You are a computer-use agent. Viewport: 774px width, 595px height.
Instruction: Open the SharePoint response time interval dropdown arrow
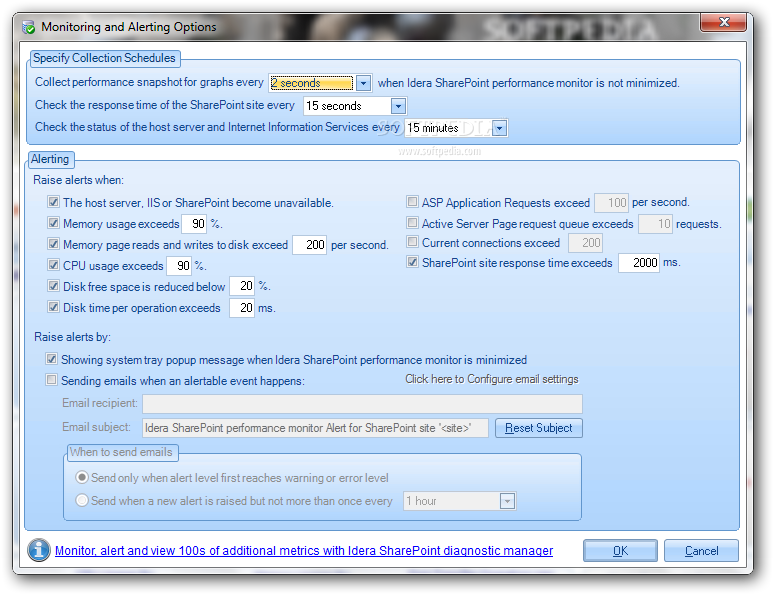398,106
